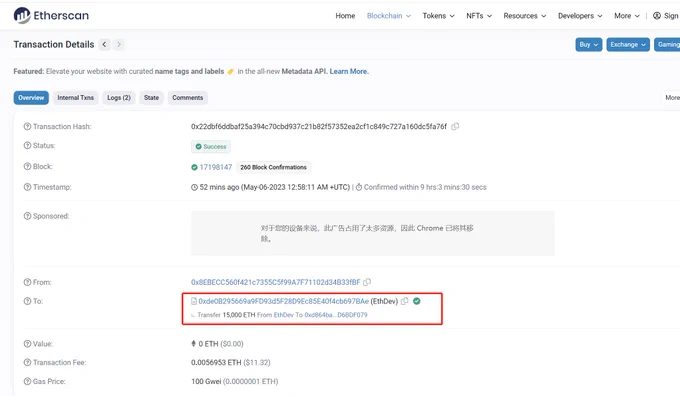680x396 pixels.
Task: Click help icon beside From
Action: (27, 282)
